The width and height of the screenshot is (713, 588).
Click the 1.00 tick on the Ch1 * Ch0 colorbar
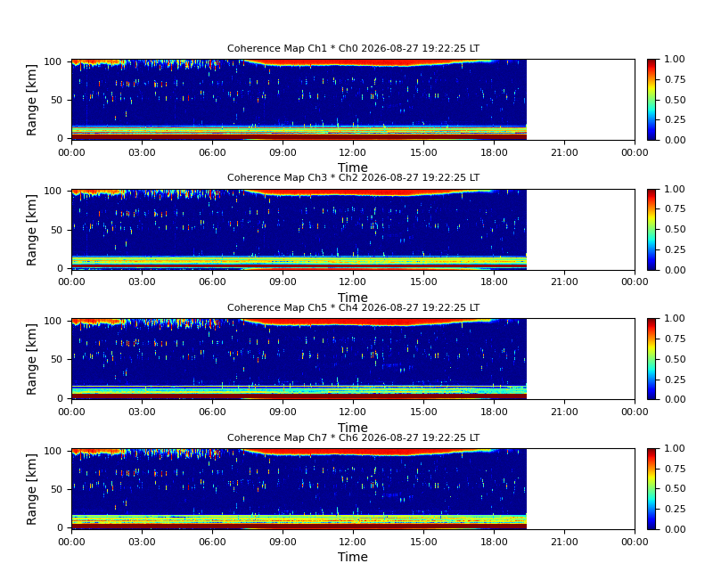coord(675,59)
